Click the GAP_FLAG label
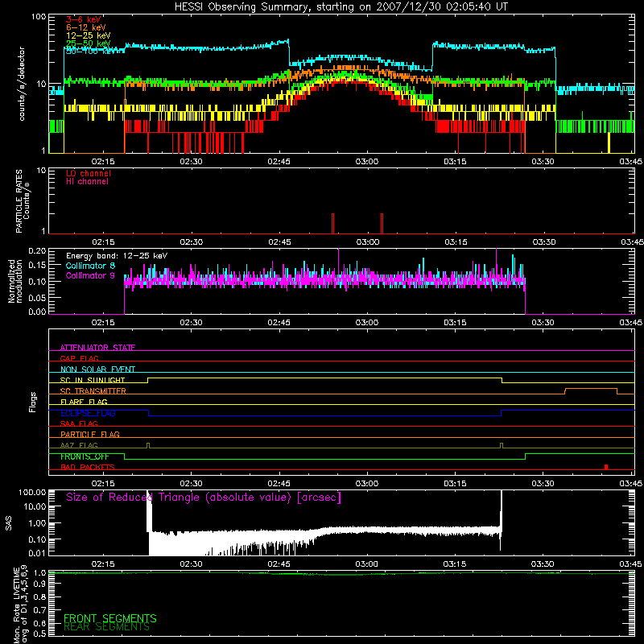 point(79,358)
